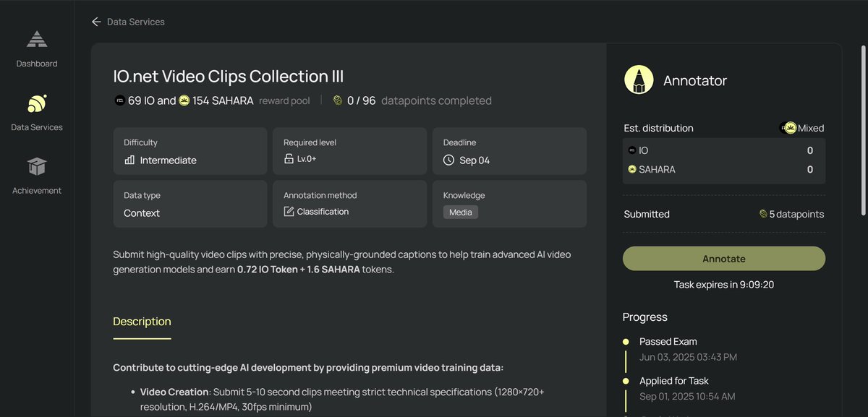Click the SAHARA token icon near 154 SAHARA
Viewport: 868px width, 417px height.
(184, 100)
